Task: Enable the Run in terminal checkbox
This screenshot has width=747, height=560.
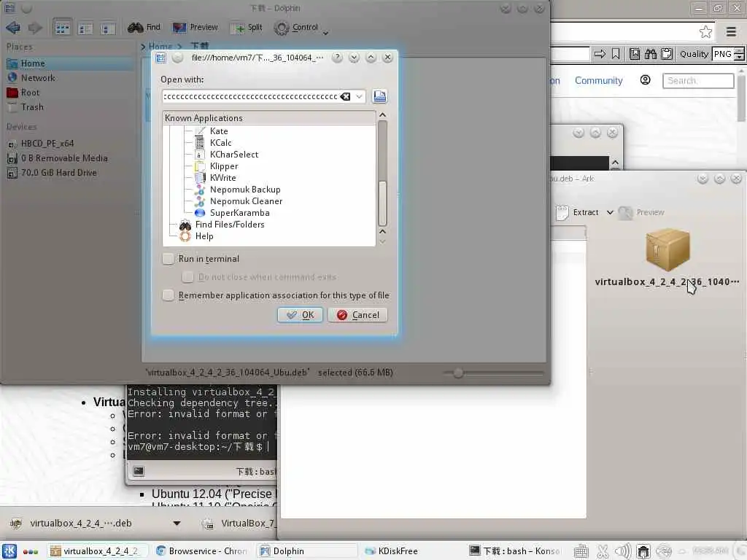Action: [169, 259]
